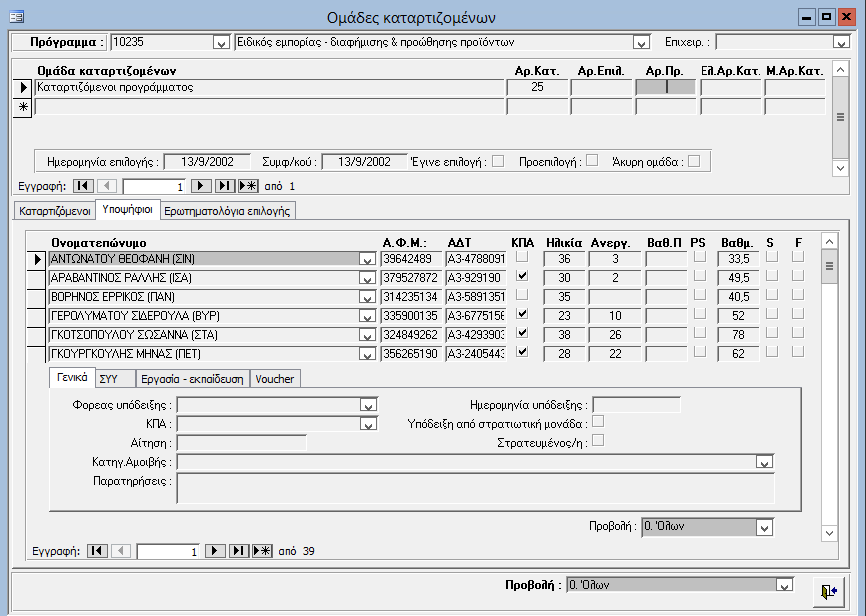866x616 pixels.
Task: Jump to last record in candidates navigator
Action: click(x=239, y=550)
